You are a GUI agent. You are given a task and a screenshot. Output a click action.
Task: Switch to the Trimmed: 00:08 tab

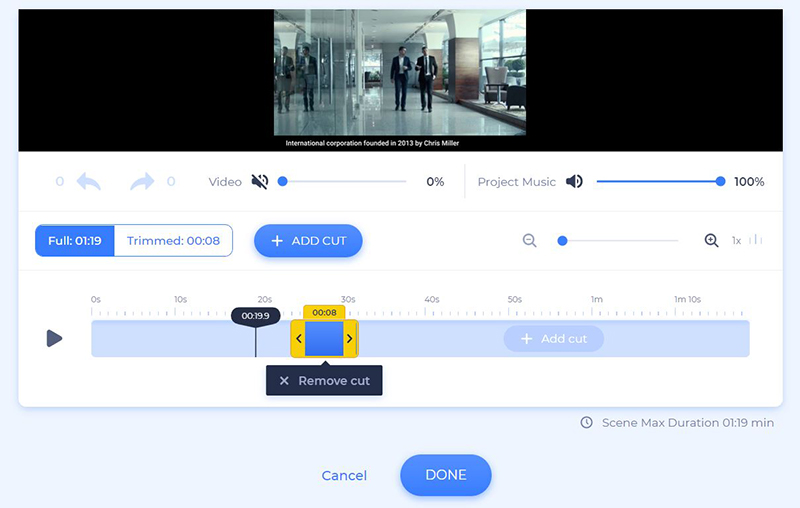[x=173, y=241]
